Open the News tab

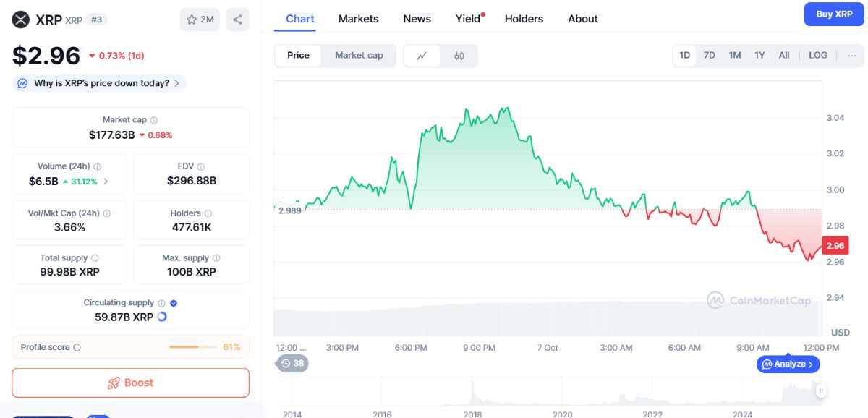tap(417, 19)
